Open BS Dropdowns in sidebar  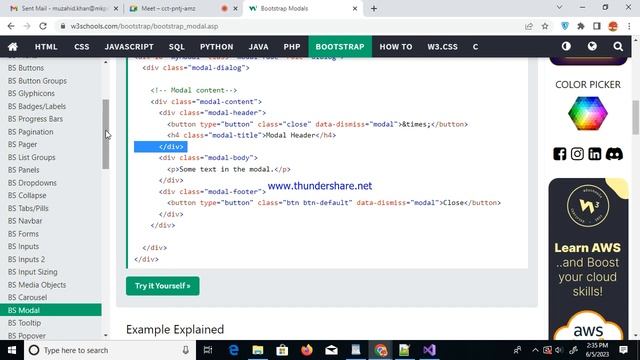pyautogui.click(x=32, y=183)
